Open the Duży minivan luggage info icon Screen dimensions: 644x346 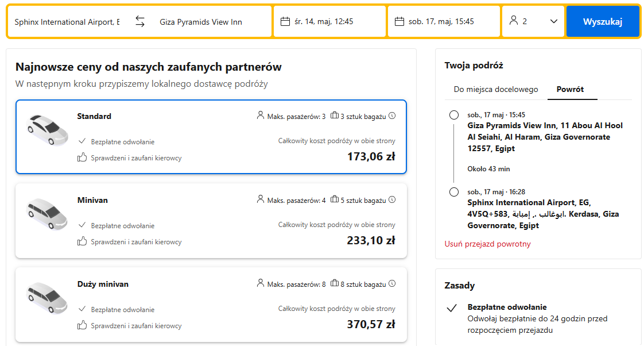[x=392, y=283]
